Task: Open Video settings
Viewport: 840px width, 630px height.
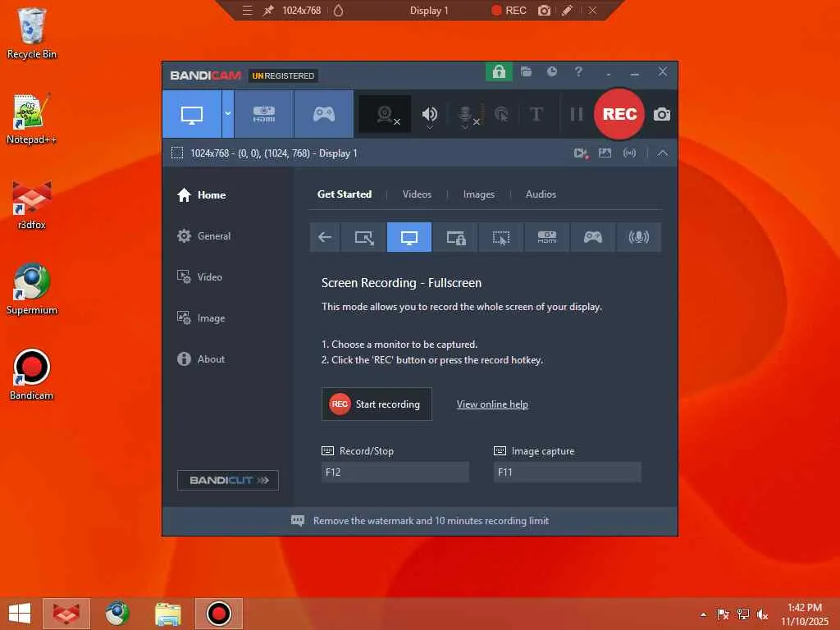Action: coord(199,277)
